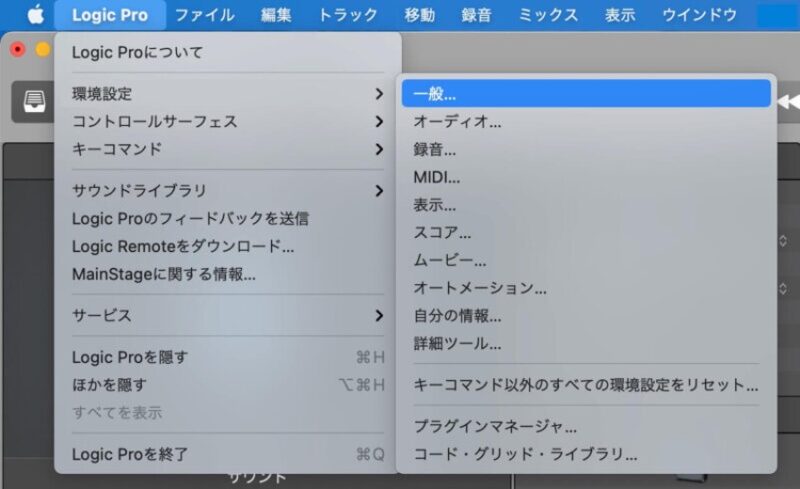Select 一般… in the preferences submenu
The image size is (800, 489).
tap(586, 93)
